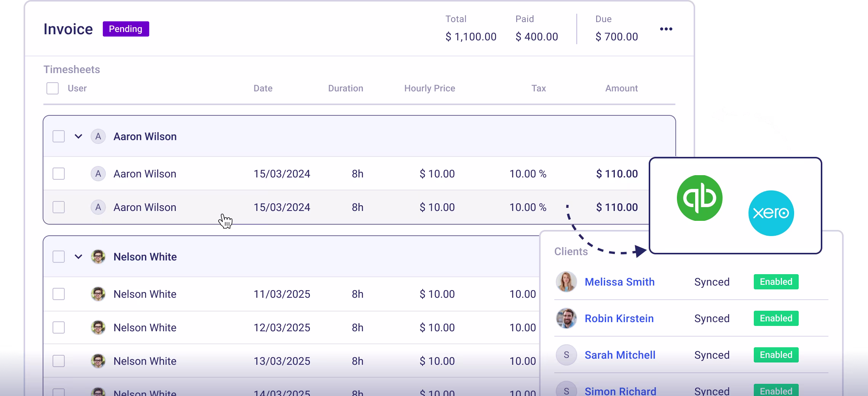Click Nelson White group header avatar
Viewport: 868px width, 396px height.
pyautogui.click(x=98, y=257)
